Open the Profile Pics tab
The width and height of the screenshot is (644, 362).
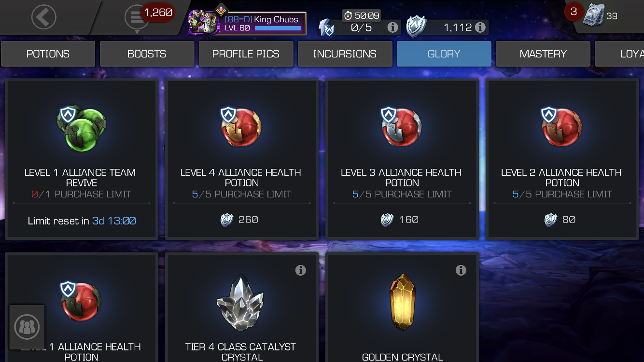[x=246, y=54]
